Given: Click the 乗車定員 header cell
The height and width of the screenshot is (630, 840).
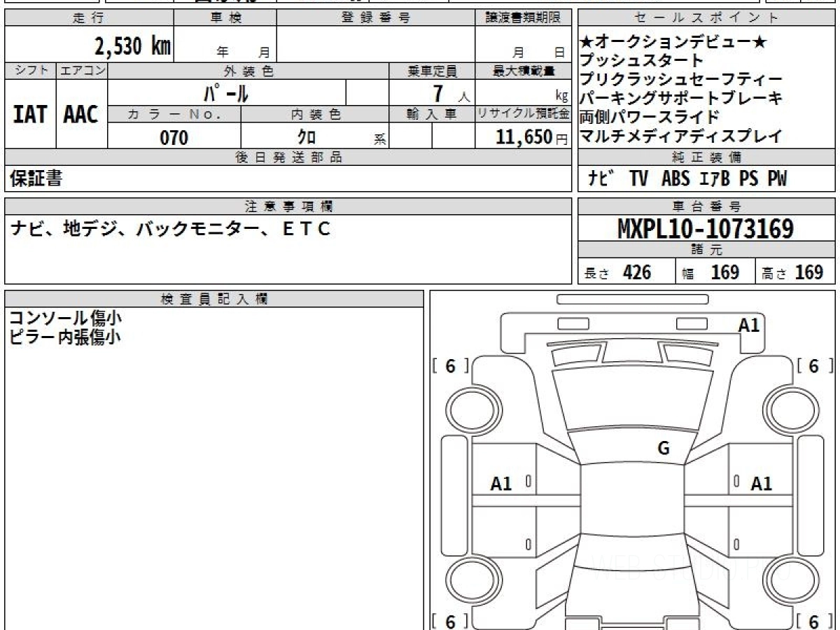Looking at the screenshot, I should (432, 71).
